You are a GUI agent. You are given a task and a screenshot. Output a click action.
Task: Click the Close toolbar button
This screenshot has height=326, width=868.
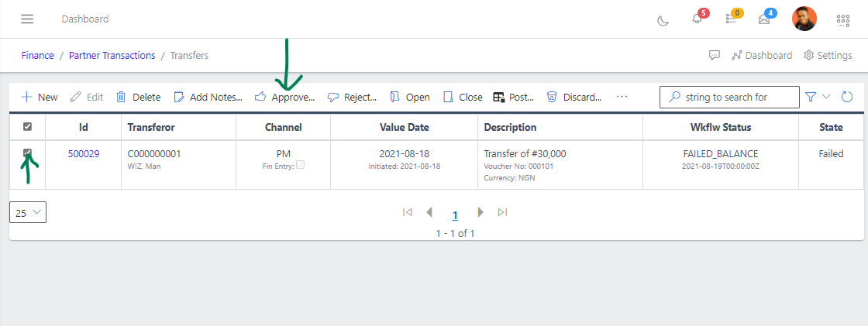[463, 97]
